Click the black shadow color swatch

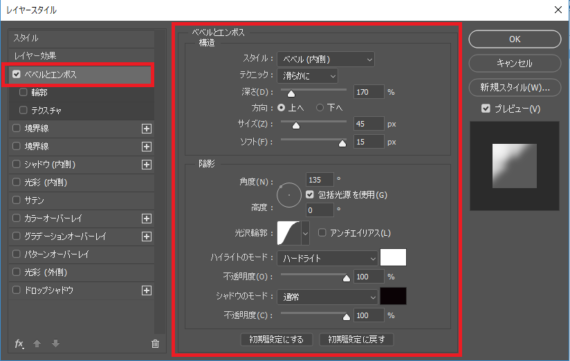(x=393, y=296)
